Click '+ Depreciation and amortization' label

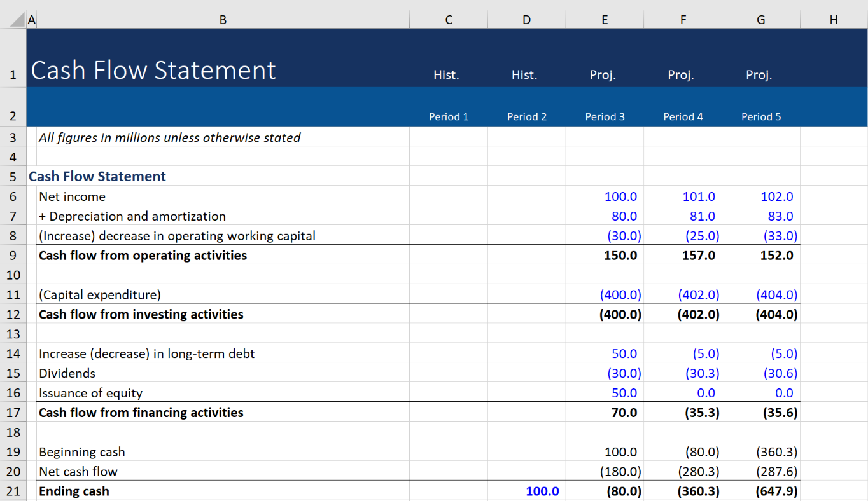132,216
